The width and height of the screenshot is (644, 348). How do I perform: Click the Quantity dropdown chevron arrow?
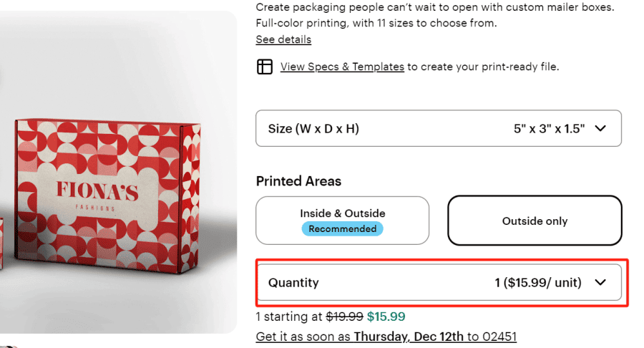pos(600,282)
